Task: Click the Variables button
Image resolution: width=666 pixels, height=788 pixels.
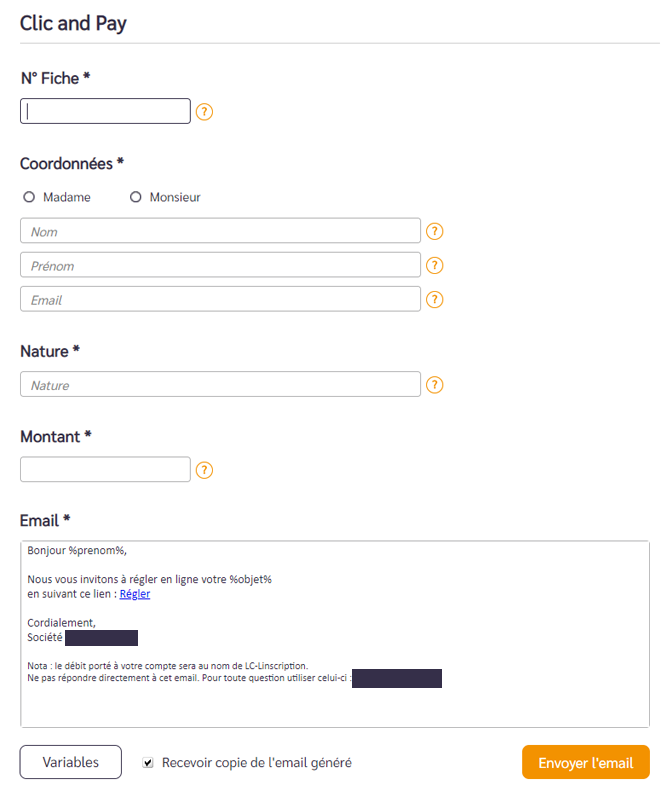Action: 71,762
